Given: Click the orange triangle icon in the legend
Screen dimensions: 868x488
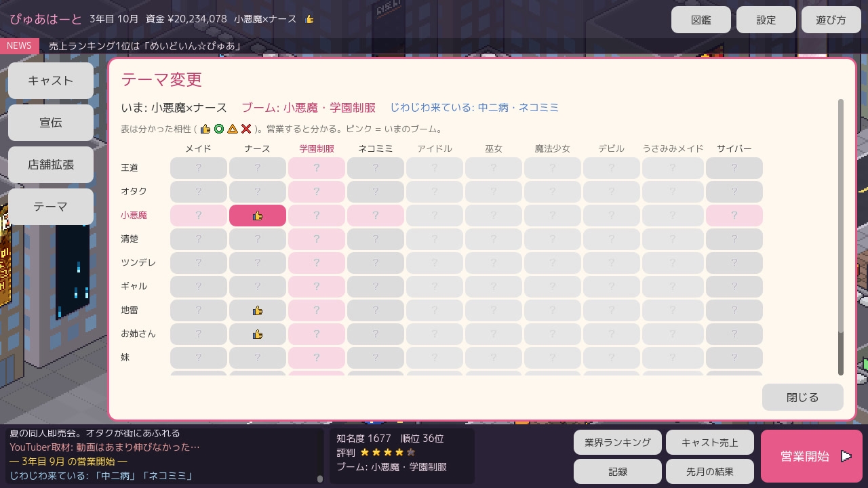Looking at the screenshot, I should [233, 129].
